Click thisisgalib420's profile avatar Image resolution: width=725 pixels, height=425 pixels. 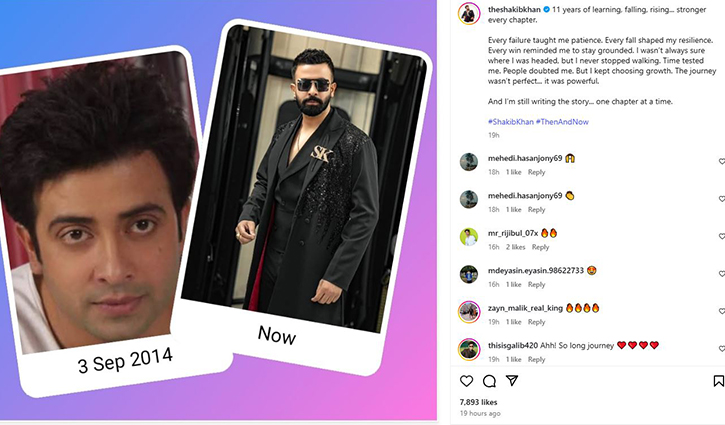(x=468, y=349)
